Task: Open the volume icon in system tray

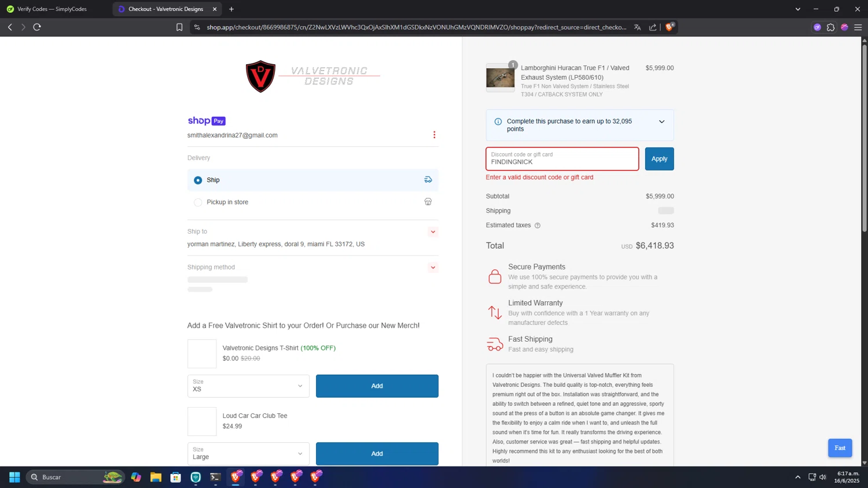Action: coord(823,477)
